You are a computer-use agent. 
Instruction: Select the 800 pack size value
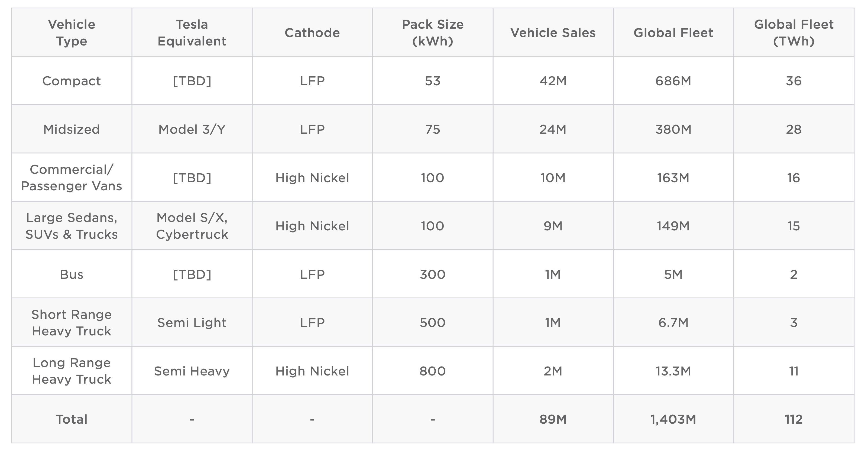[x=433, y=371]
